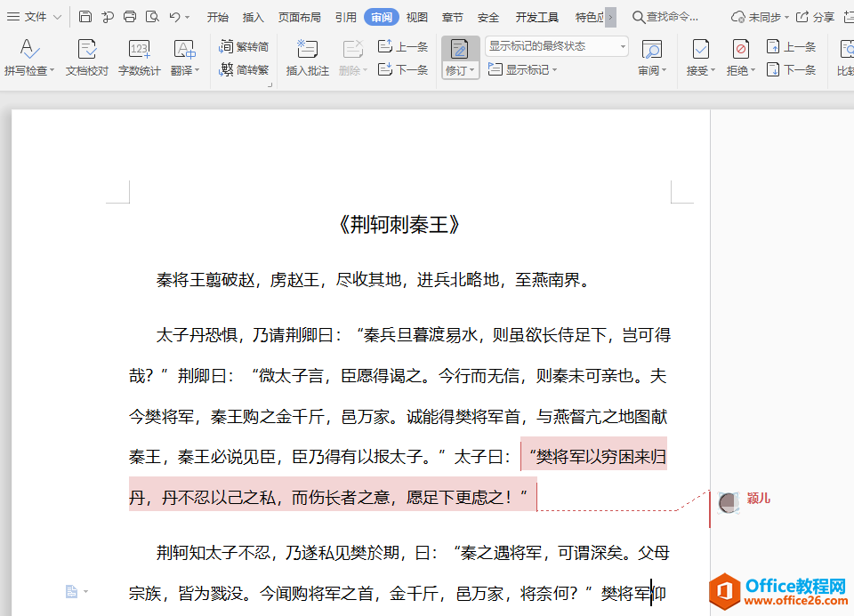Click the 比较 compare documents icon

click(x=846, y=50)
